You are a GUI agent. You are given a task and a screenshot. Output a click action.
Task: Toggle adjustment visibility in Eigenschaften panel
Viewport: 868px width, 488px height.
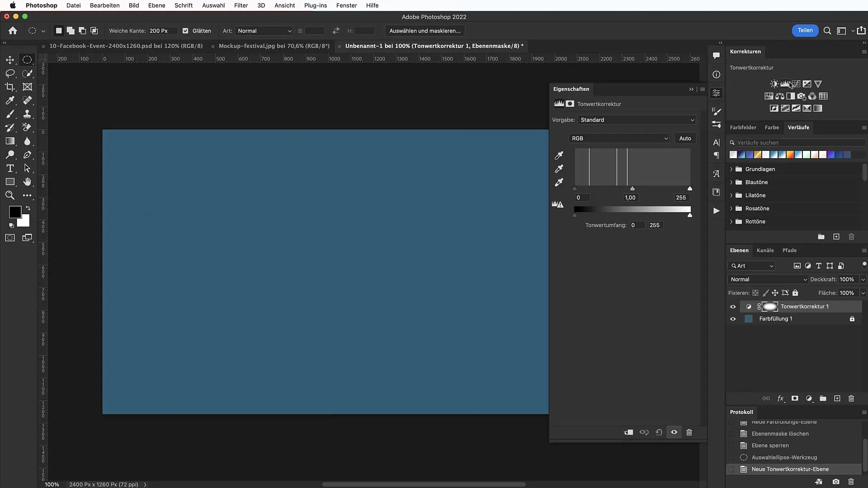click(x=674, y=432)
